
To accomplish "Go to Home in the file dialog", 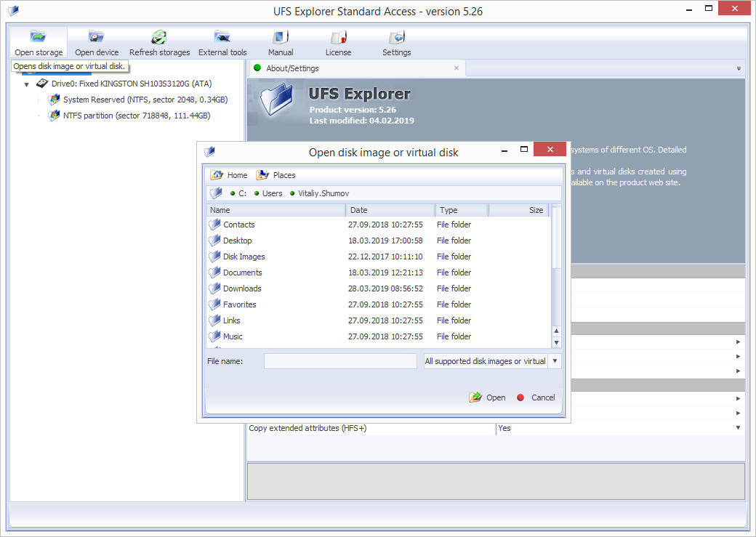I will (229, 175).
